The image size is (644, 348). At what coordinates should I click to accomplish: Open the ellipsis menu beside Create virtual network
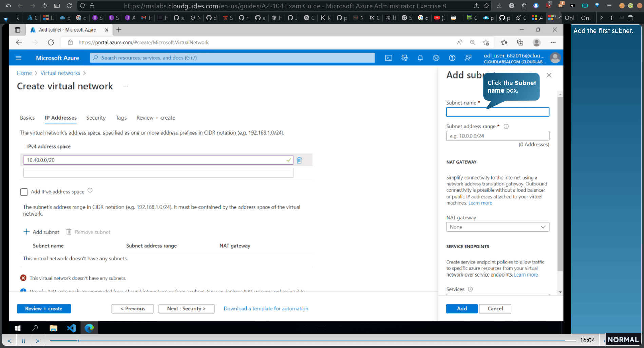point(126,86)
